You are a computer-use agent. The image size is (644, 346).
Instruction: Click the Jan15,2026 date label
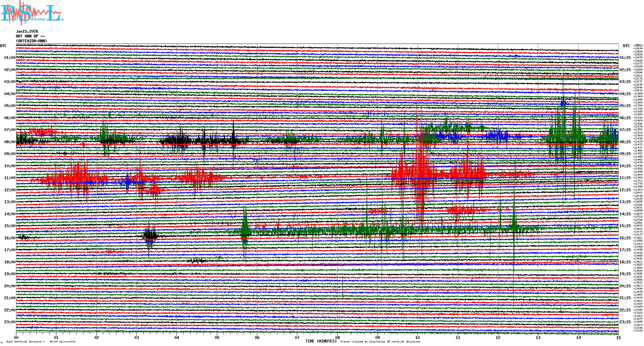coord(27,31)
